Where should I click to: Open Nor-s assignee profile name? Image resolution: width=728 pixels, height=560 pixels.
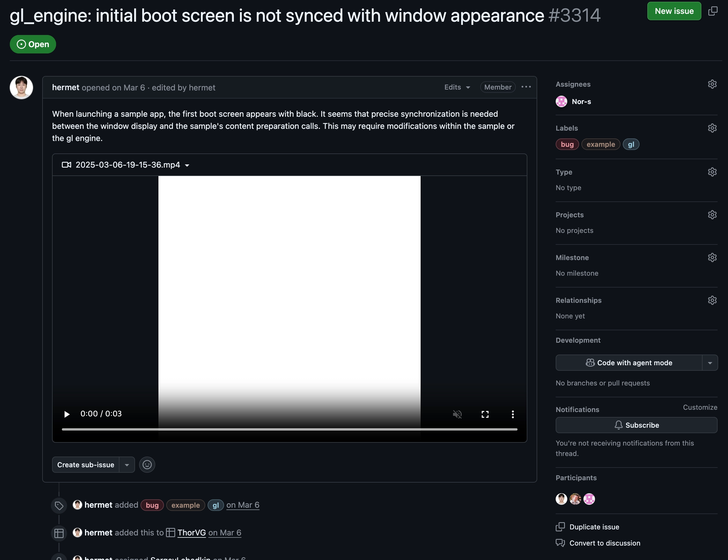click(581, 102)
